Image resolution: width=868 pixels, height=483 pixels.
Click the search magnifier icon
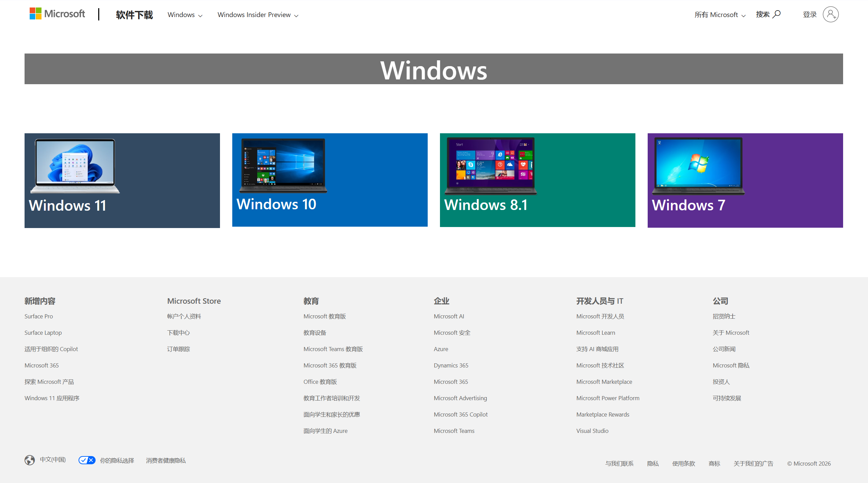(x=777, y=14)
